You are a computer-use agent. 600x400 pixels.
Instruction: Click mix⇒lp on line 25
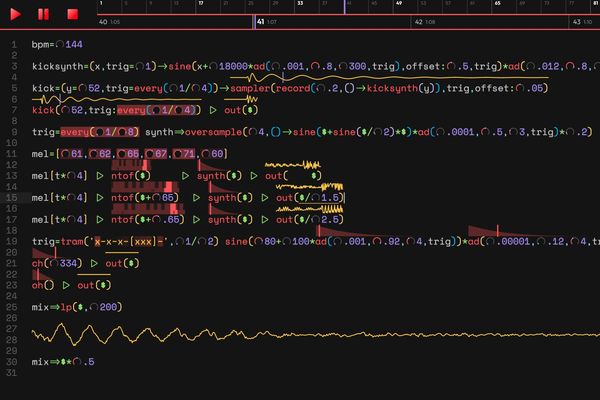click(x=52, y=307)
